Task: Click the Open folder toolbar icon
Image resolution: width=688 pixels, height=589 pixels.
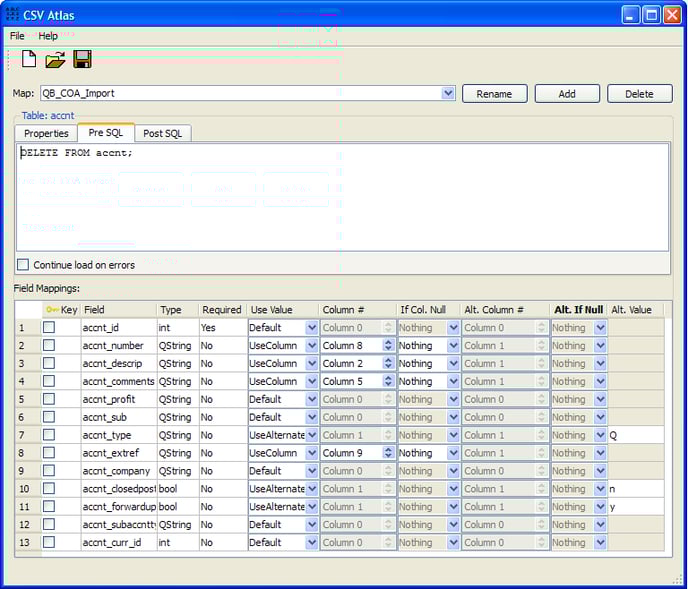Action: click(x=55, y=59)
